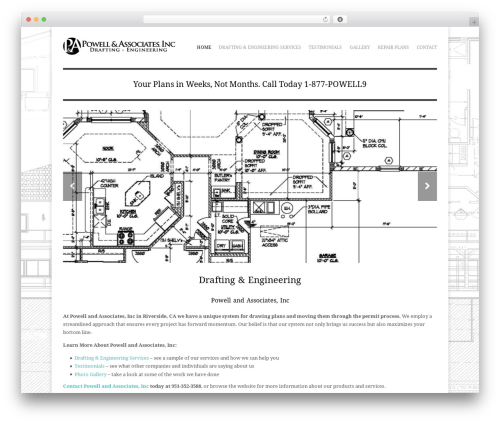Screen dimensions: 500x423
Task: Click the dark circular icon next to the address bar
Action: (340, 20)
